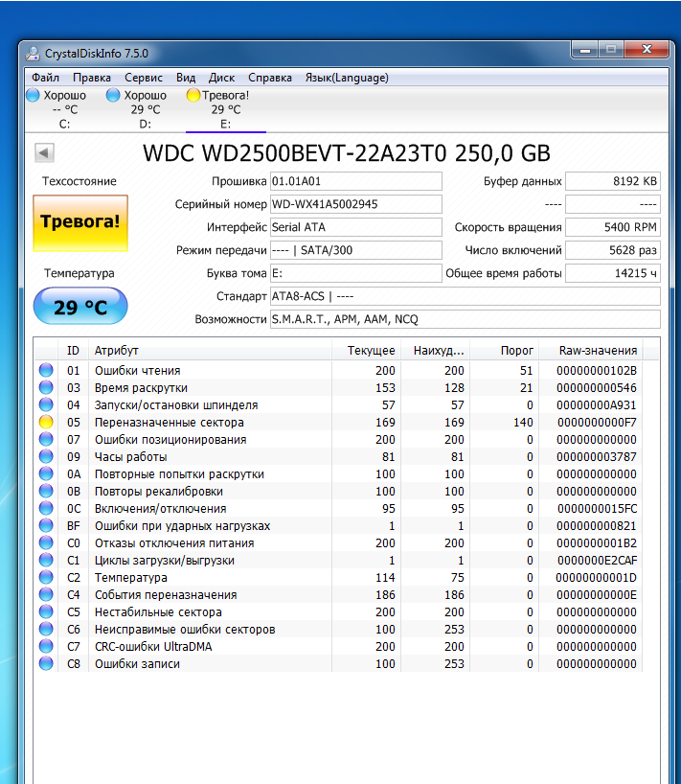Click status orb for Неисправимые ошибки секторов
This screenshot has width=681, height=784.
pos(46,629)
